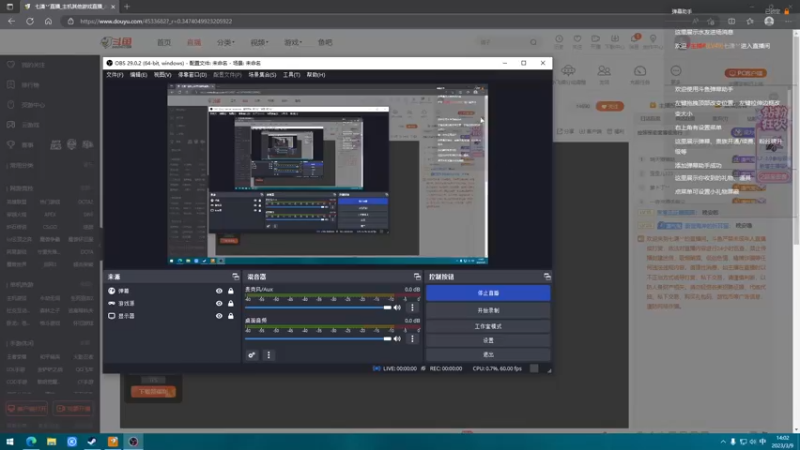Viewport: 800px width, 450px height.
Task: Click the OBS preview canvas
Action: click(328, 174)
